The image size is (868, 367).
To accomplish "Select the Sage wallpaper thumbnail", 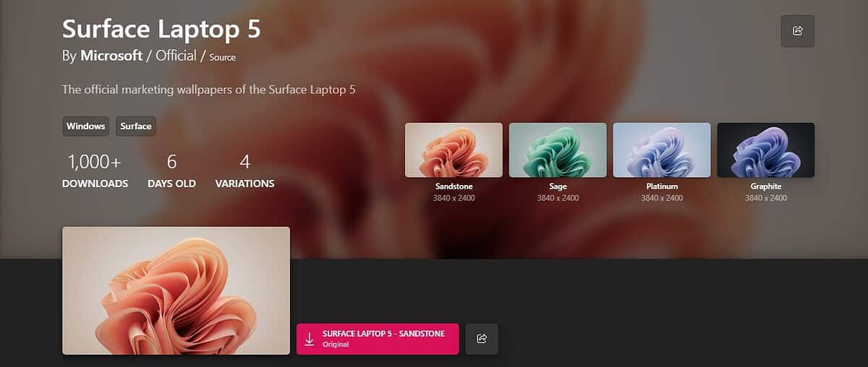I will 558,150.
